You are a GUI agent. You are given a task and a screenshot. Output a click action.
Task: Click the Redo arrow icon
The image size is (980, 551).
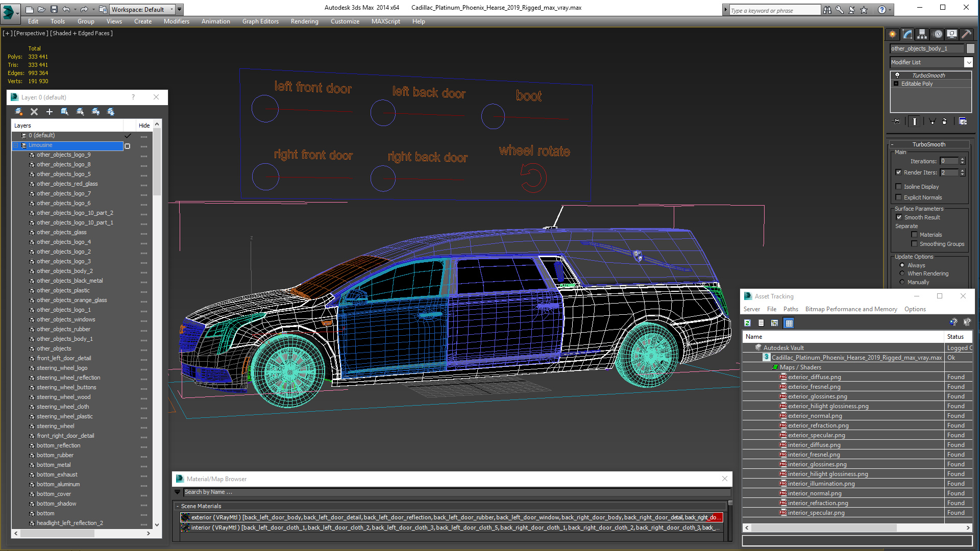pyautogui.click(x=84, y=9)
